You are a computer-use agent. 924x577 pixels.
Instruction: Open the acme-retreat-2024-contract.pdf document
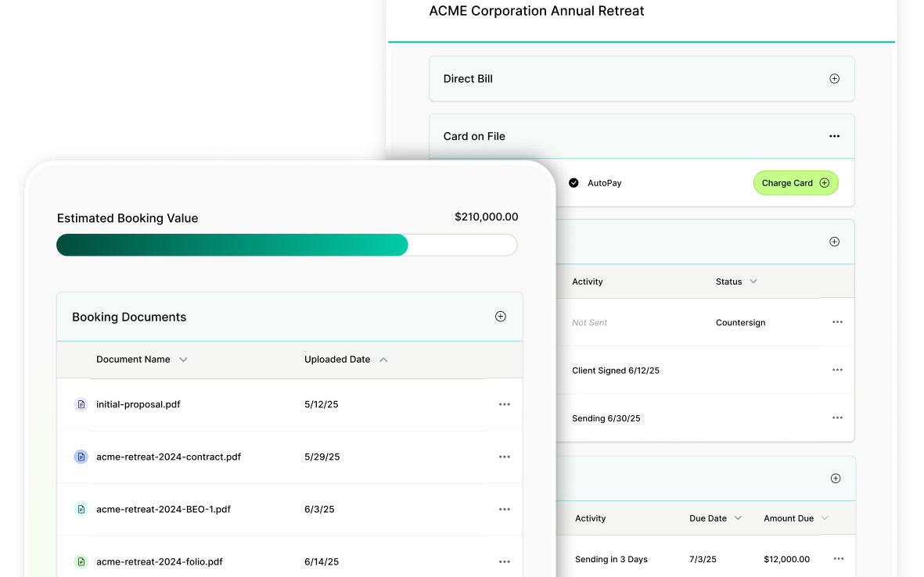coord(168,457)
